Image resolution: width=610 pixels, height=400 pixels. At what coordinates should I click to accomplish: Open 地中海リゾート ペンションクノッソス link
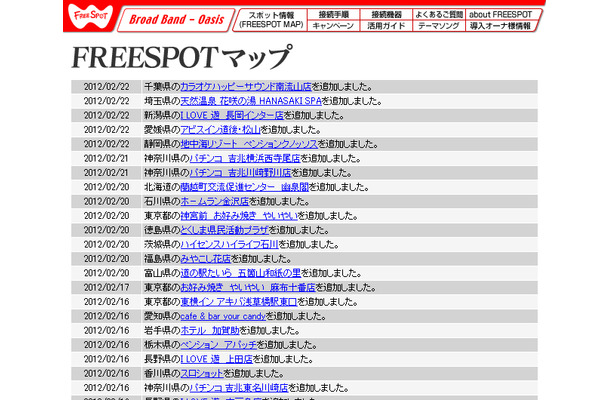[x=249, y=144]
